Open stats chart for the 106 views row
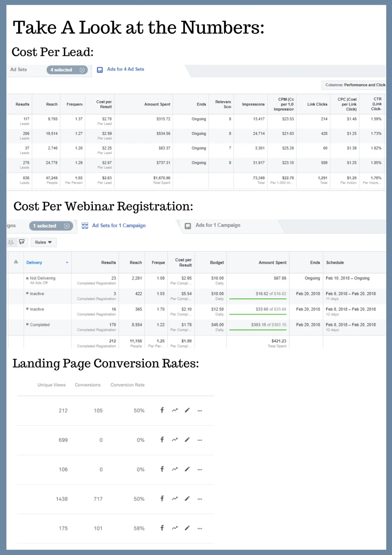392x555 pixels. [175, 469]
